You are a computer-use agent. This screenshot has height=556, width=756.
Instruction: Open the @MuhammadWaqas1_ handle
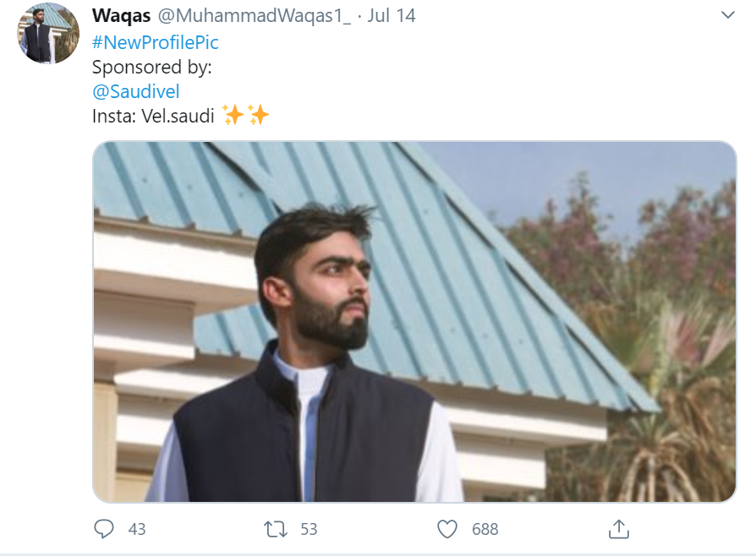click(255, 15)
